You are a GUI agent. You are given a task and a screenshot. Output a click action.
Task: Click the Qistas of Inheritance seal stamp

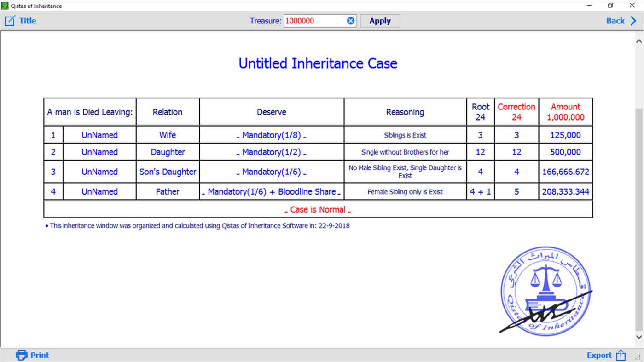tap(545, 292)
